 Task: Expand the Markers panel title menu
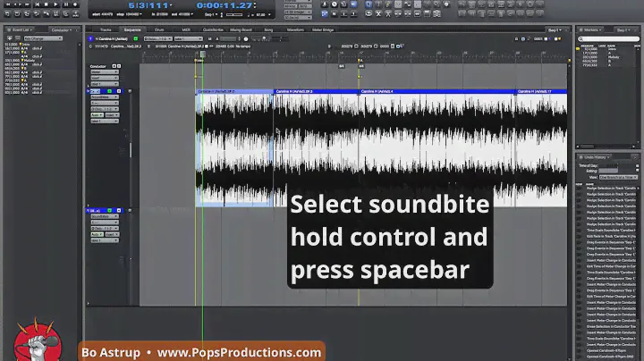pyautogui.click(x=593, y=29)
